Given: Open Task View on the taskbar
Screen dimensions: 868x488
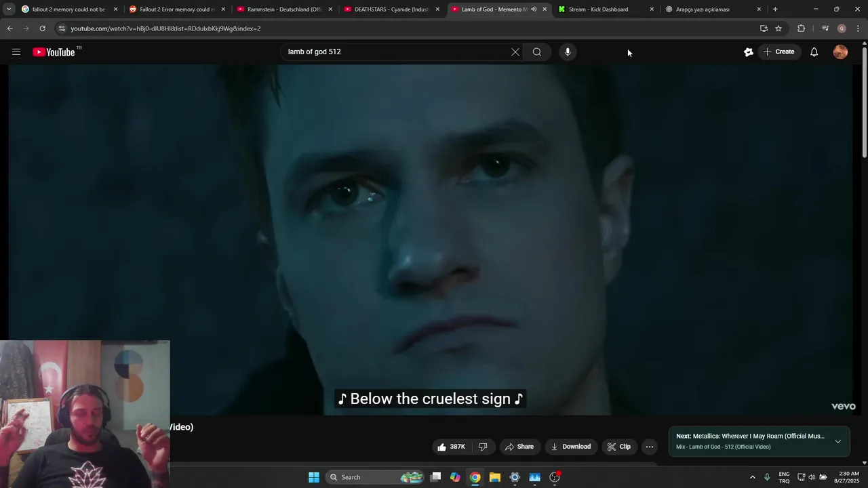Looking at the screenshot, I should pyautogui.click(x=436, y=477).
